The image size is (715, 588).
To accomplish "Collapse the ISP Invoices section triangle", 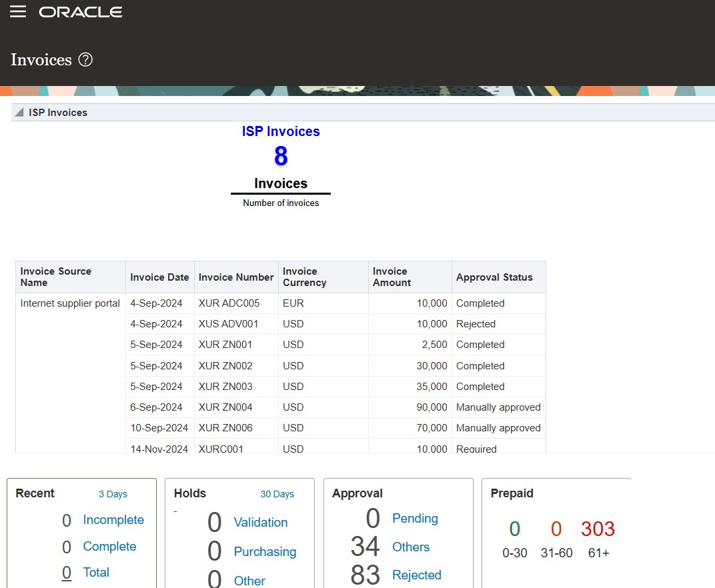I will (19, 113).
